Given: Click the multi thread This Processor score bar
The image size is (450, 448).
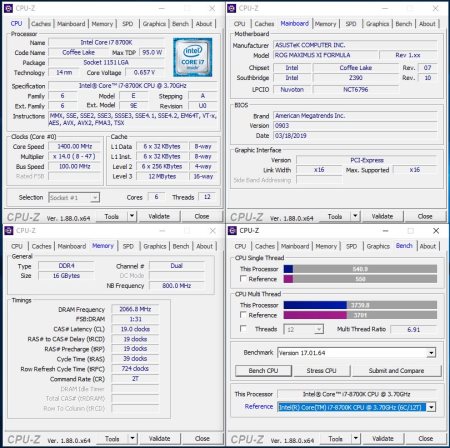Looking at the screenshot, I should [360, 305].
